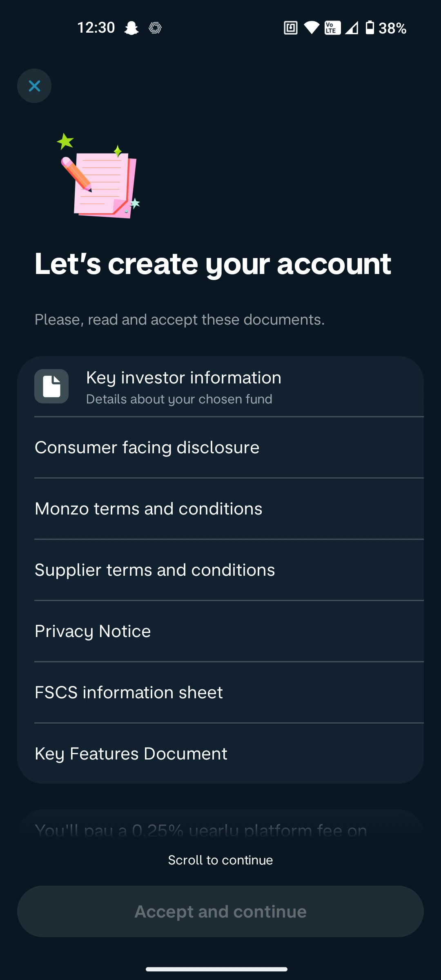Tap the NFC indicator in the status bar
This screenshot has width=441, height=980.
point(291,28)
